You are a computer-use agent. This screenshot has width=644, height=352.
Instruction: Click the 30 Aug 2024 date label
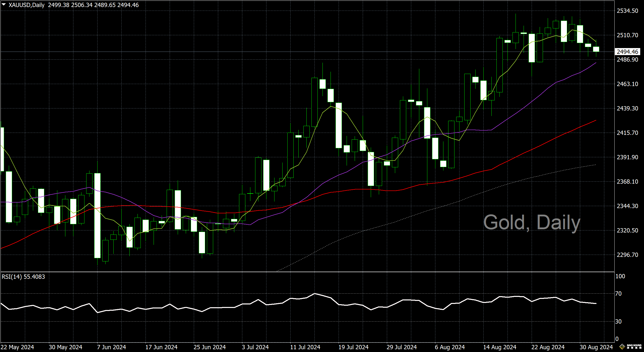[596, 347]
